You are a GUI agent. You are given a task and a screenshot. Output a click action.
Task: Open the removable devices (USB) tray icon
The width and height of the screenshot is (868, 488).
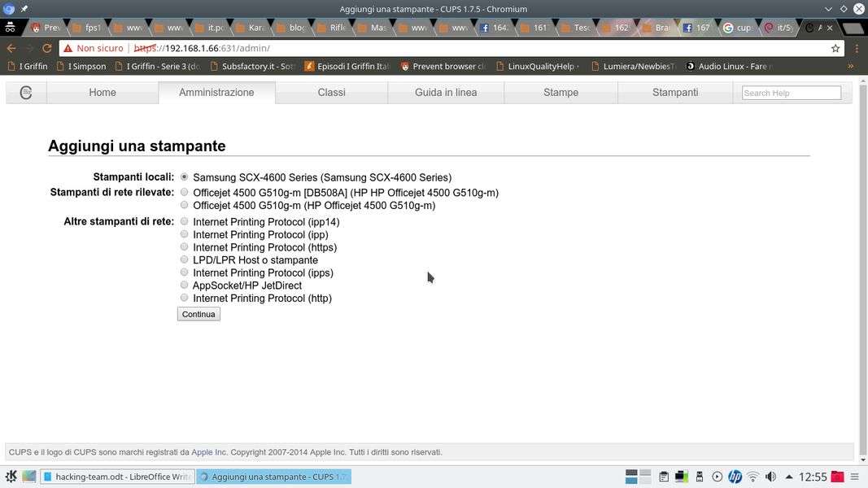[699, 477]
